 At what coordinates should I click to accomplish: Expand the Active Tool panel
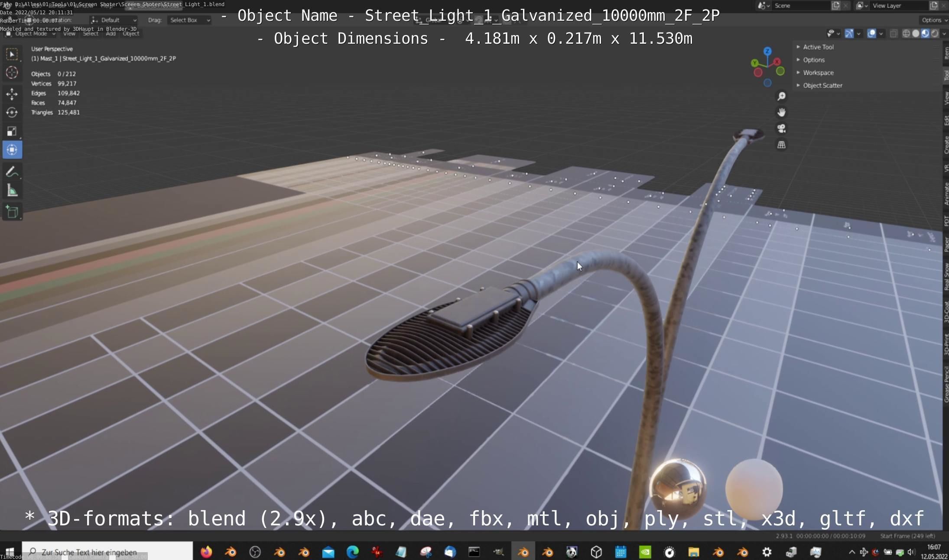(x=818, y=47)
